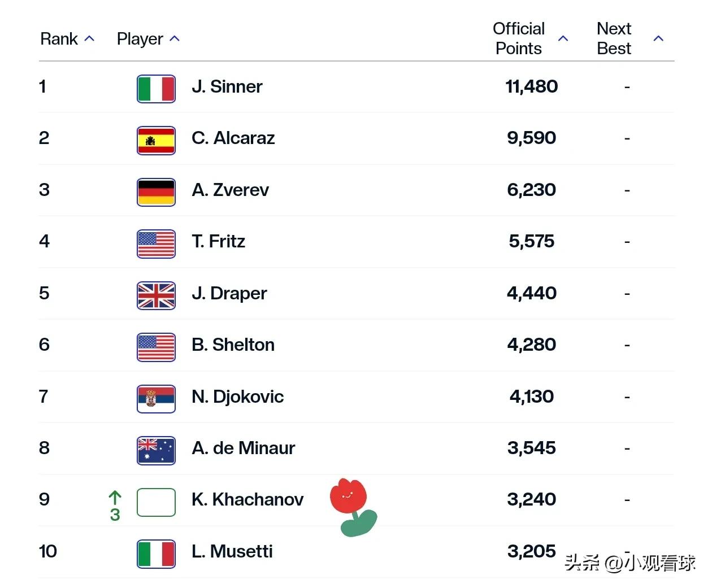The image size is (712, 588).
Task: Sort by Rank using its chevron
Action: [89, 39]
